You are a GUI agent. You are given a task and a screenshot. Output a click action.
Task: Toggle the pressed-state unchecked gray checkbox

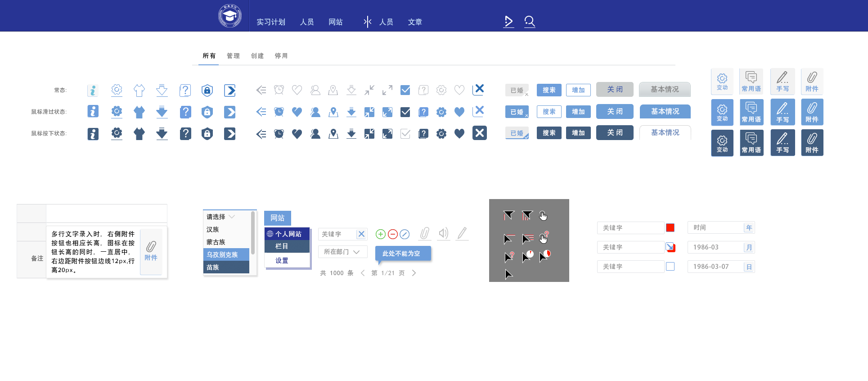click(x=405, y=134)
